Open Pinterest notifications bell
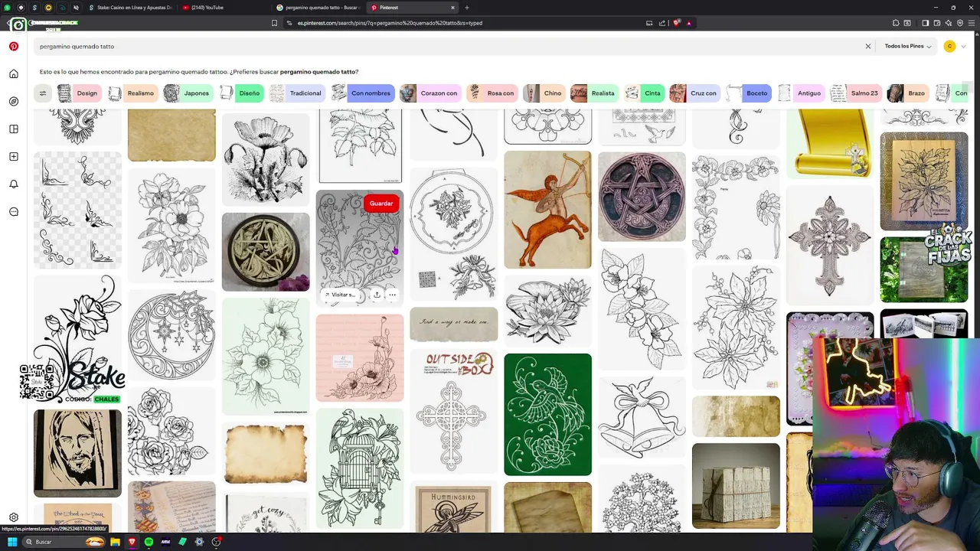980x551 pixels. (x=14, y=184)
